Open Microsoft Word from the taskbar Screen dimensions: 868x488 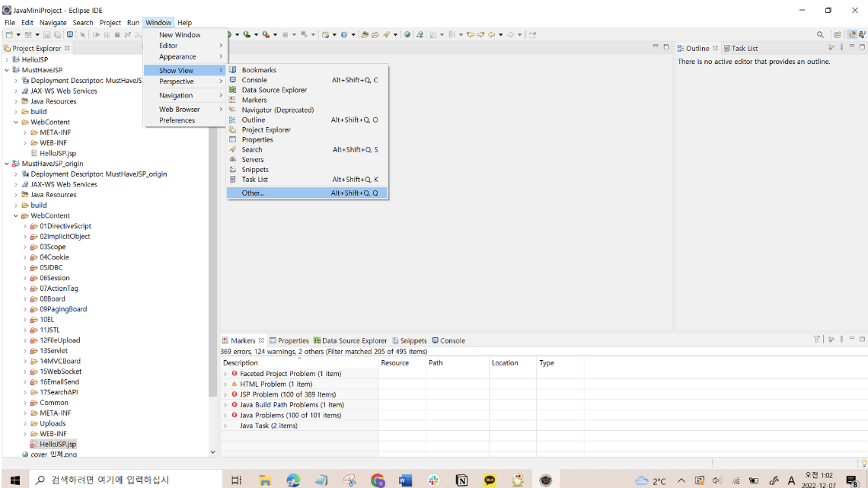coord(405,480)
